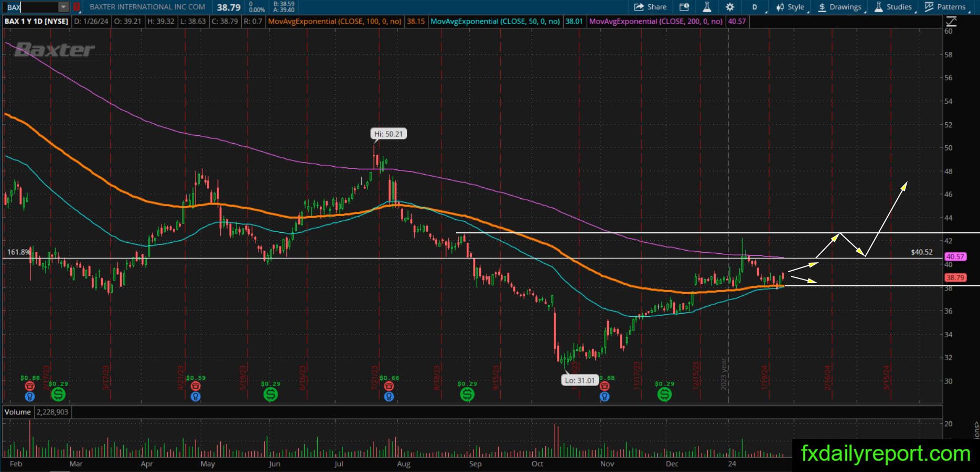This screenshot has height=472, width=980.
Task: Click the earnings lightbulb icon under $0.66
Action: pyautogui.click(x=389, y=396)
